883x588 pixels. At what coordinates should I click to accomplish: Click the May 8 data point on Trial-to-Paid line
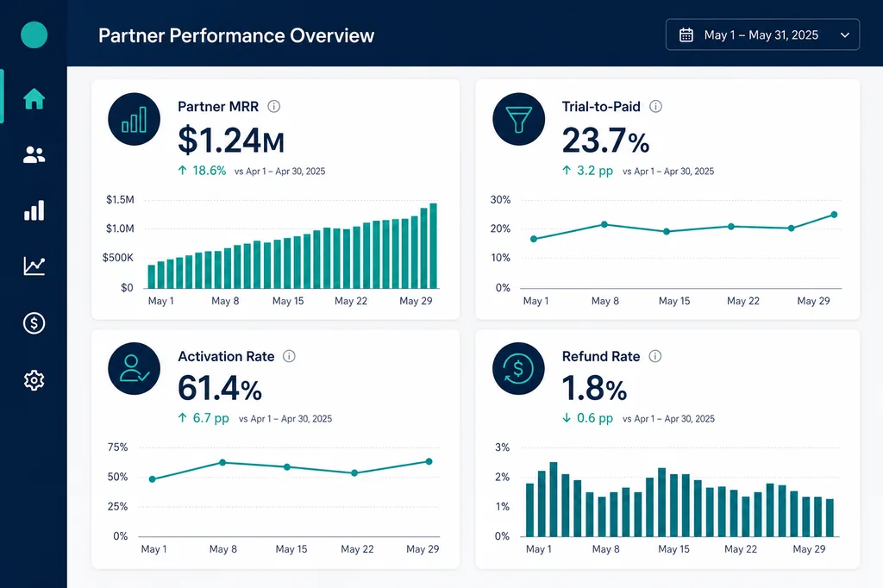click(604, 224)
